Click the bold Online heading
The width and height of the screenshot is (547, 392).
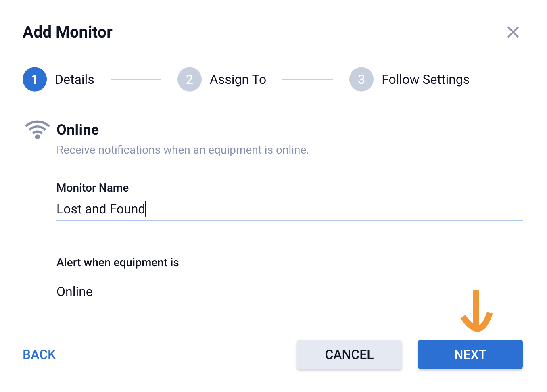point(78,130)
